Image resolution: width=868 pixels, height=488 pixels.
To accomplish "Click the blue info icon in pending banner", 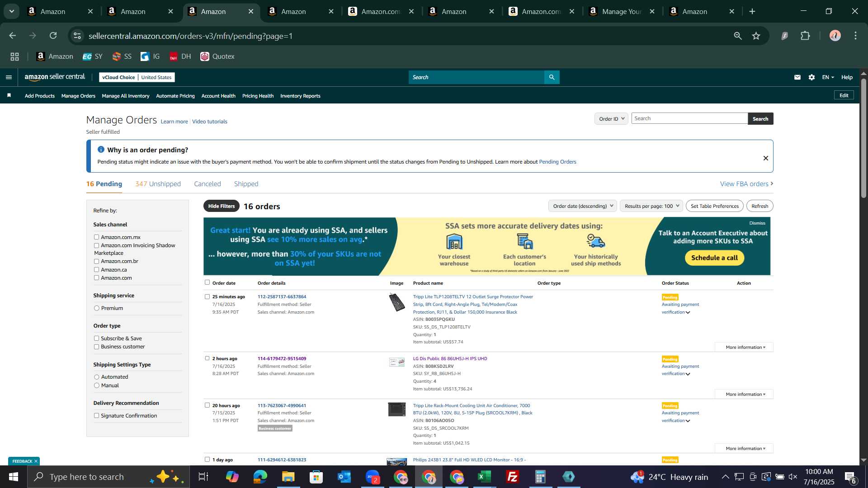I will 101,150.
